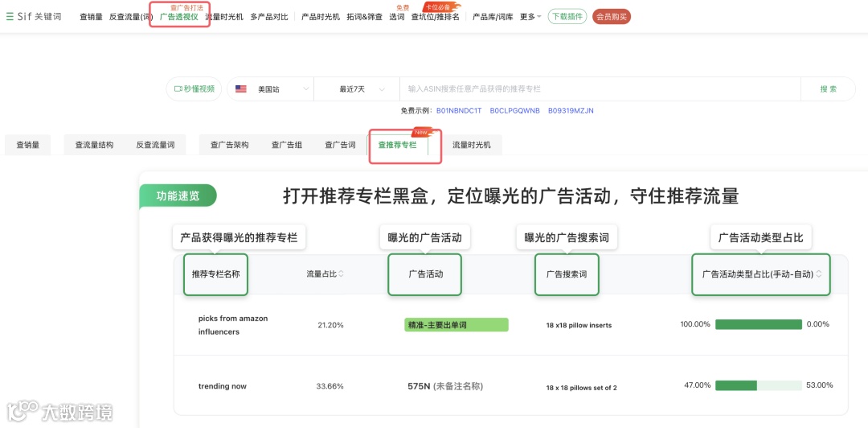Viewport: 868px width, 428px height.
Task: Click the video camera icon in 秒懂视频
Action: [178, 88]
